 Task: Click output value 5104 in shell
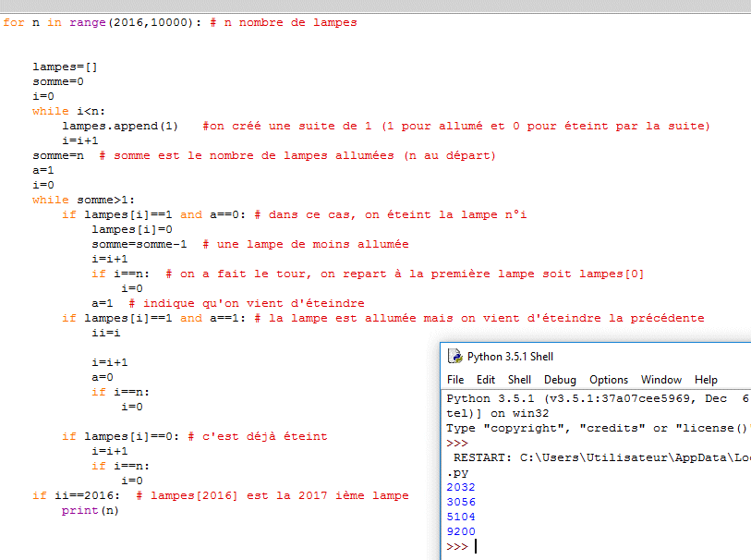pos(462,517)
